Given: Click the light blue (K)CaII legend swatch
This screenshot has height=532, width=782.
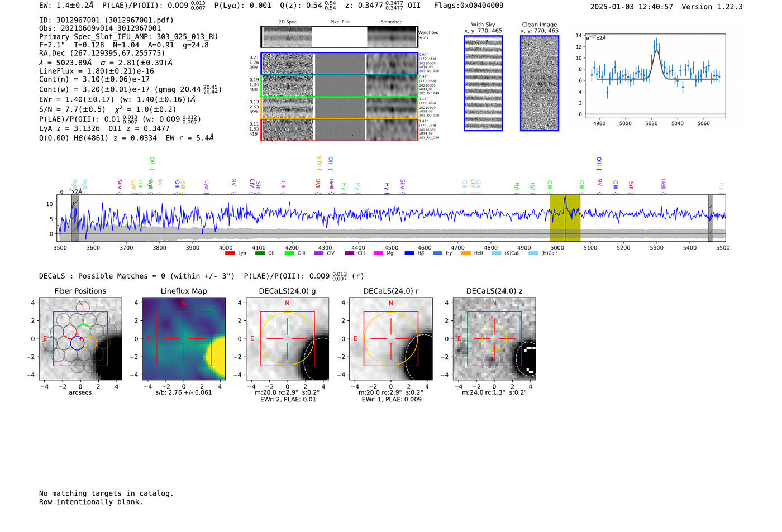Looking at the screenshot, I should click(x=497, y=253).
